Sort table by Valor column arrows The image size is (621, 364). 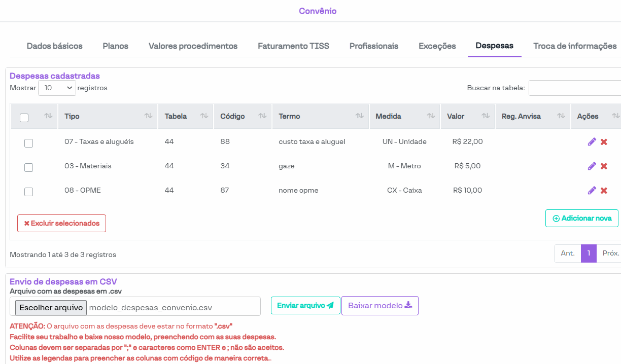(485, 116)
